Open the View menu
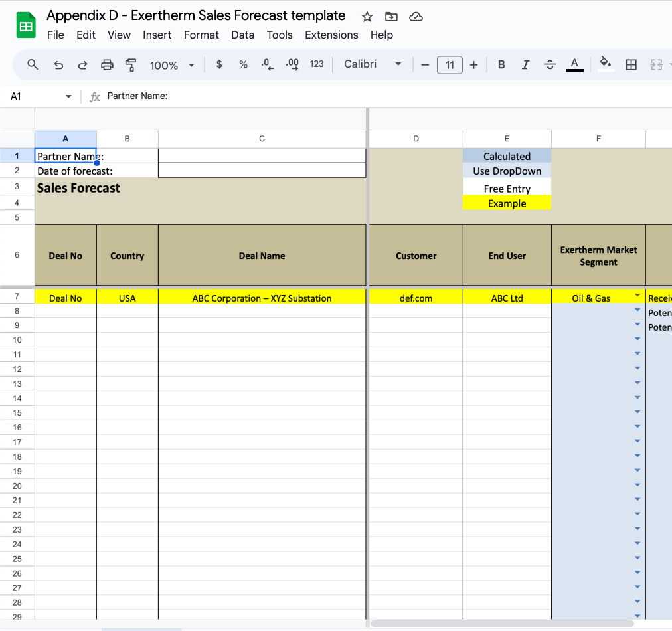 pyautogui.click(x=119, y=35)
